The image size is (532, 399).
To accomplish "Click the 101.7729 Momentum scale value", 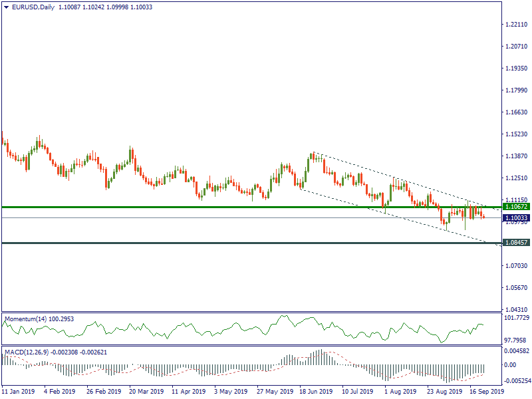I will click(517, 318).
